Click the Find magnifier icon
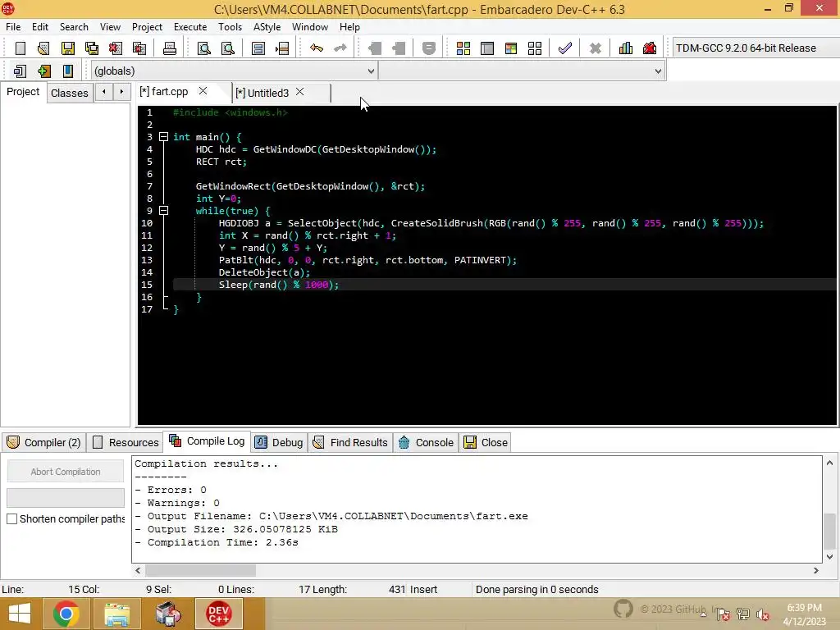The height and width of the screenshot is (630, 840). [x=203, y=48]
